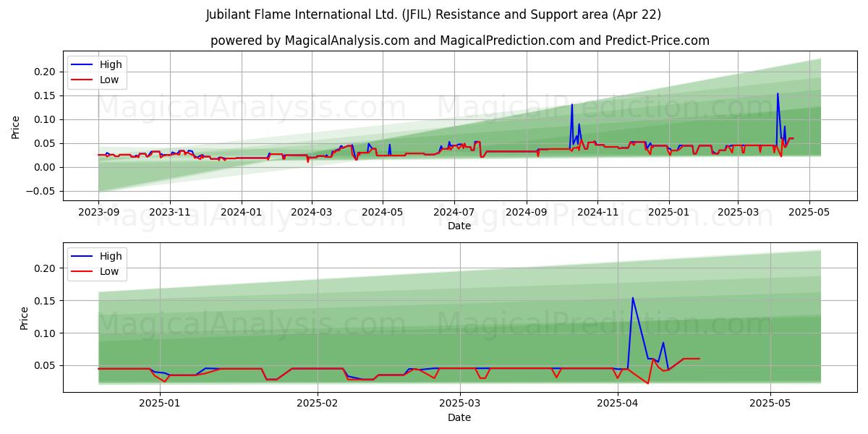Click the 2024-01 tick label on the top chart

point(241,212)
